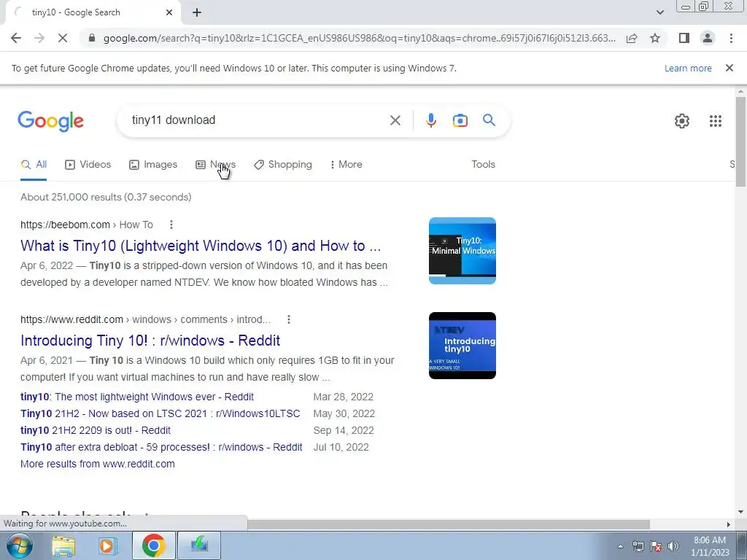Viewport: 747px width, 560px height.
Task: Open the reddit result options menu
Action: pyautogui.click(x=289, y=319)
